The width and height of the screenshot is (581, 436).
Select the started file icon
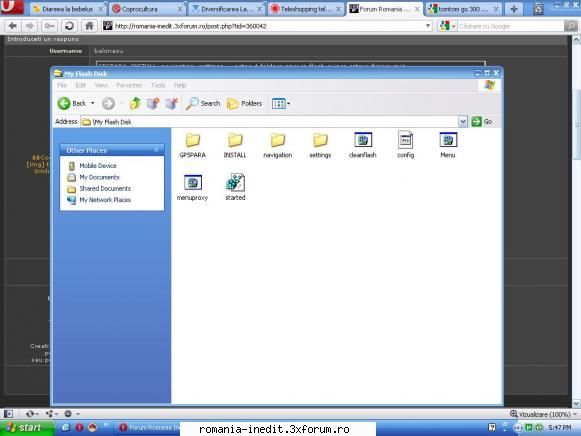(235, 183)
